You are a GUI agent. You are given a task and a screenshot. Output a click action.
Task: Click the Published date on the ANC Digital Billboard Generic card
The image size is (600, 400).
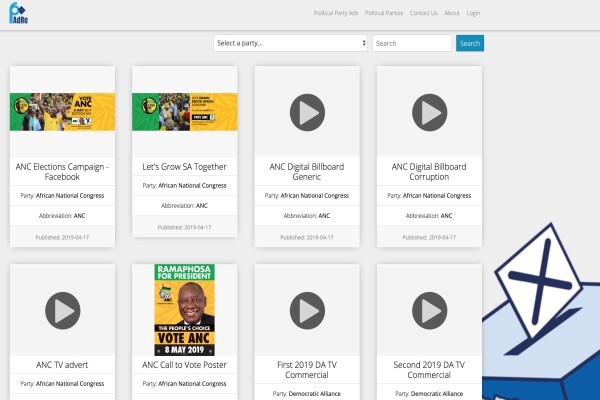tap(307, 237)
